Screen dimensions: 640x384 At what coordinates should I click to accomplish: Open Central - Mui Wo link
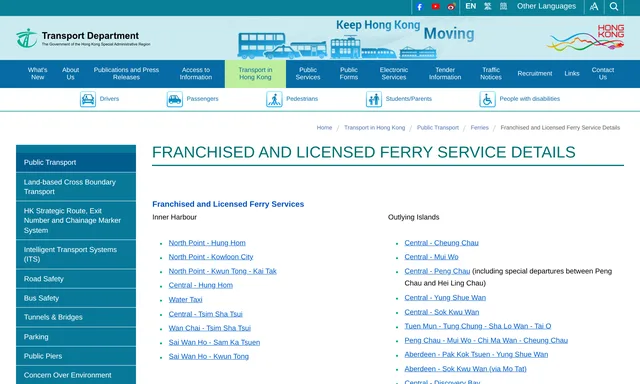[x=431, y=257]
